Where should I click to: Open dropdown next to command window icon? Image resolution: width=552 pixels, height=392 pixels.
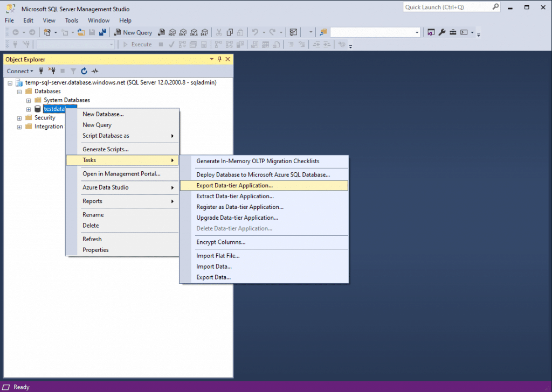(x=472, y=32)
